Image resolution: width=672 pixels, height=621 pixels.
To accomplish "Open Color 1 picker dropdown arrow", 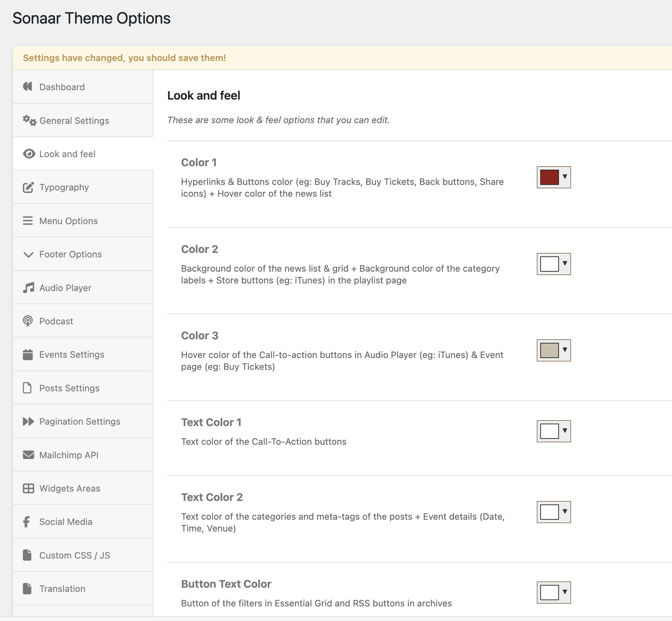I will coord(565,177).
